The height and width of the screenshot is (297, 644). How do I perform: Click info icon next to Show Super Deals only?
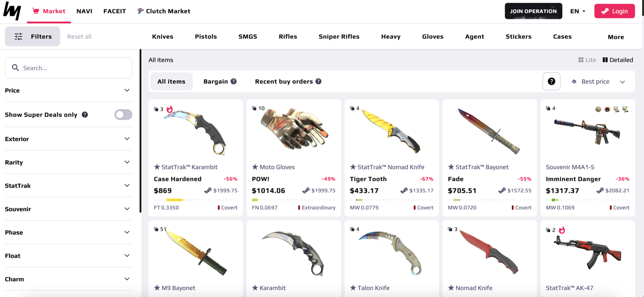[85, 115]
